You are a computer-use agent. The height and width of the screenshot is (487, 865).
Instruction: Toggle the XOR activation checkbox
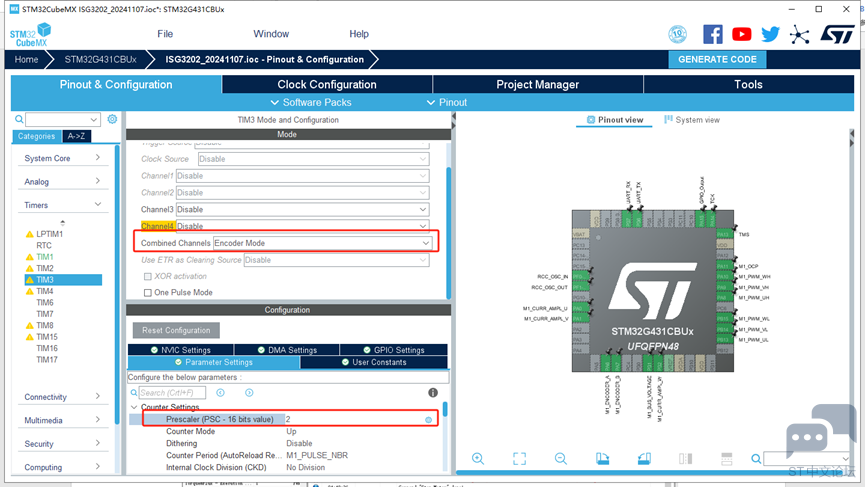[x=147, y=276]
